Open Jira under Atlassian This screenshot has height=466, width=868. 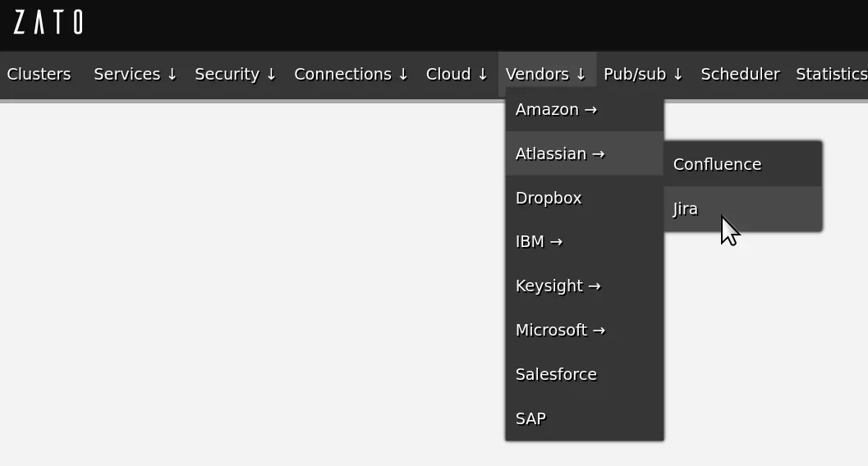(686, 209)
